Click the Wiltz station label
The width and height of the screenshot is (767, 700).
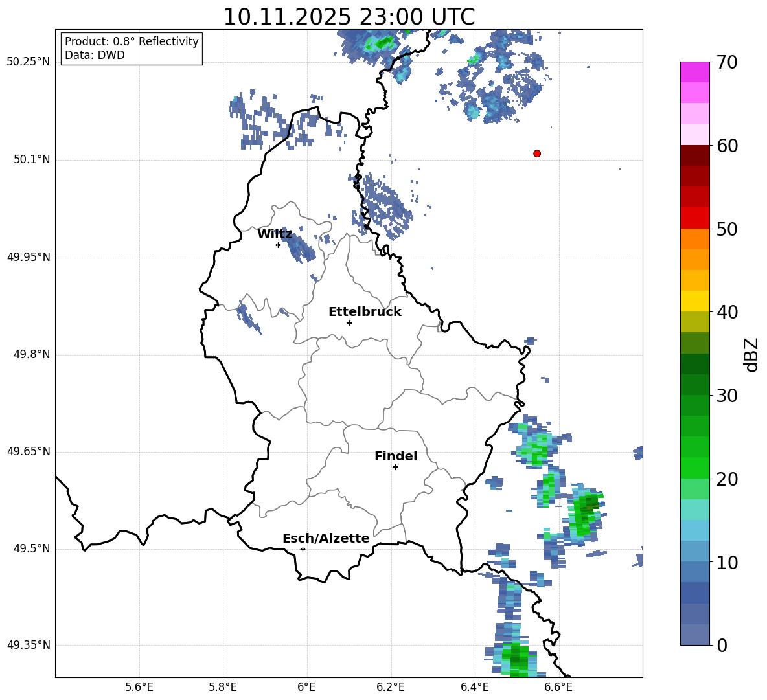tap(275, 234)
